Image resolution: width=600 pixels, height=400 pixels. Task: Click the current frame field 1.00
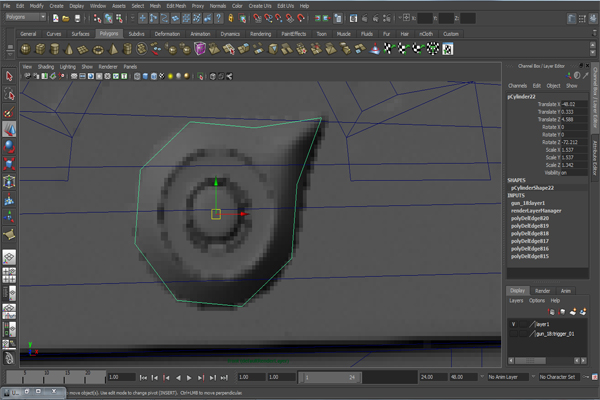click(x=121, y=377)
